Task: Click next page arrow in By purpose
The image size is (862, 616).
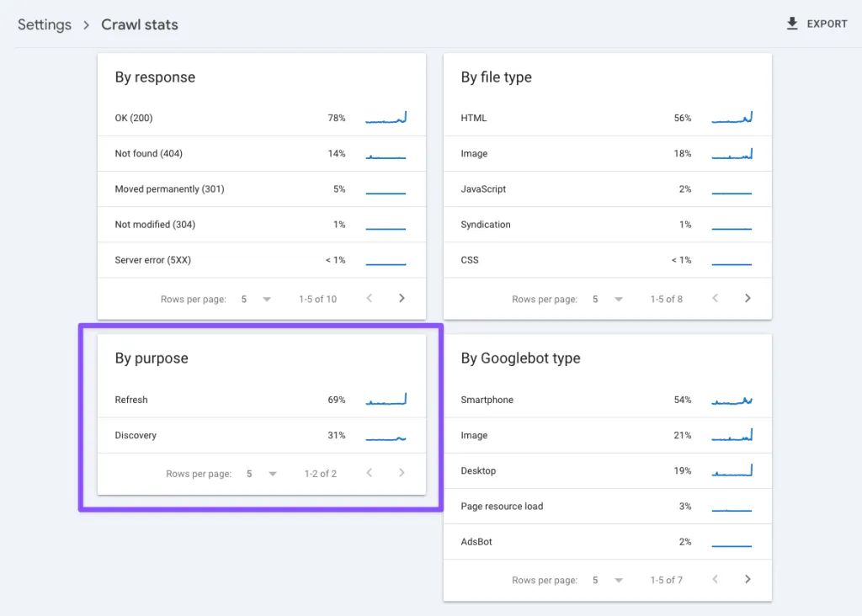Action: (402, 473)
